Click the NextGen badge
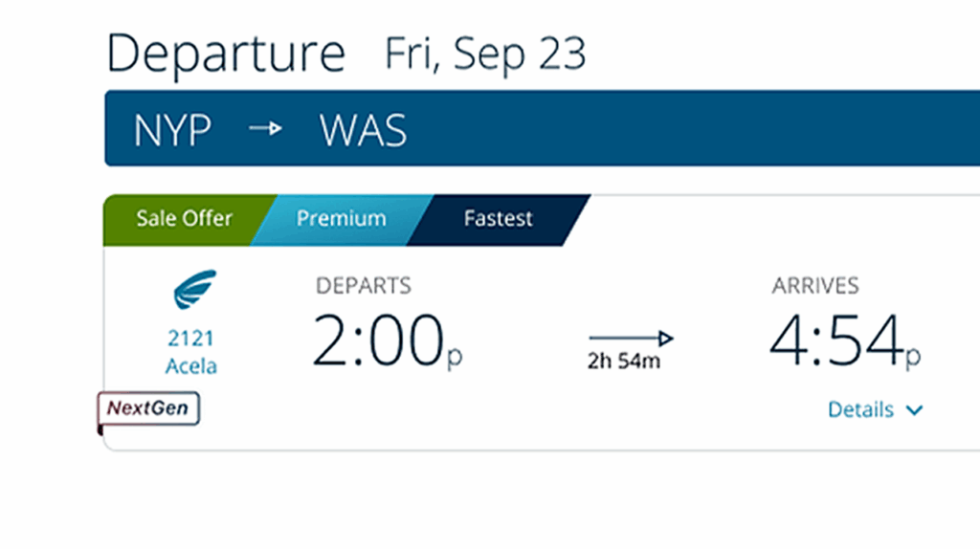 tap(148, 408)
